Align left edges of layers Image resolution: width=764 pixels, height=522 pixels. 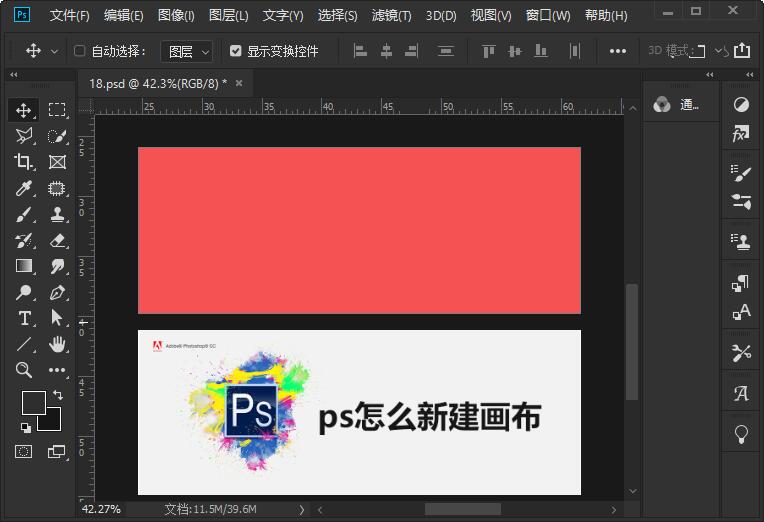click(360, 51)
